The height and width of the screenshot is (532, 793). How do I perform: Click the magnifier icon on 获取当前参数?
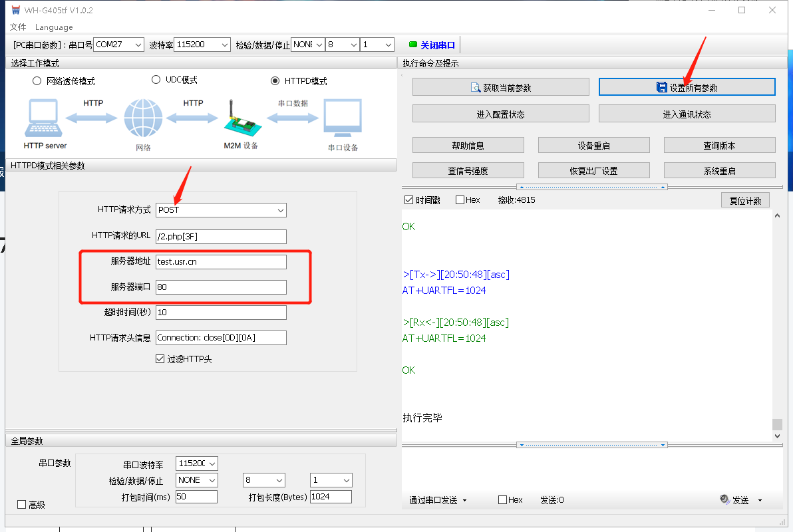pyautogui.click(x=476, y=88)
